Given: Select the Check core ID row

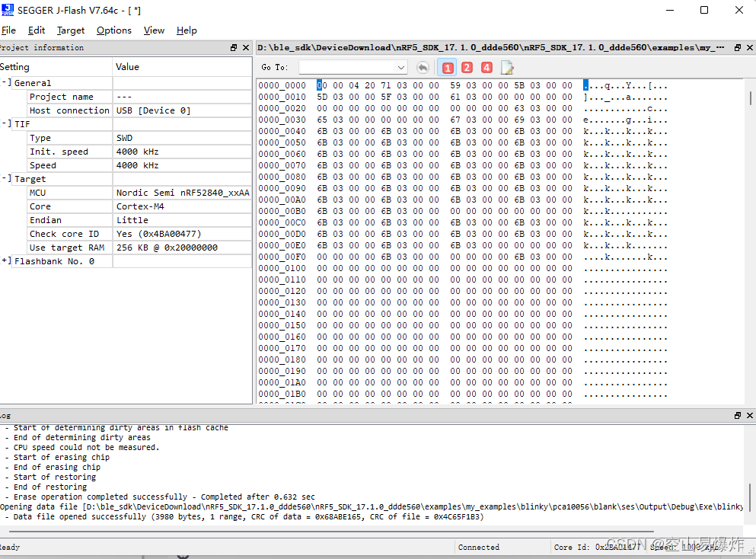Looking at the screenshot, I should pyautogui.click(x=140, y=234).
